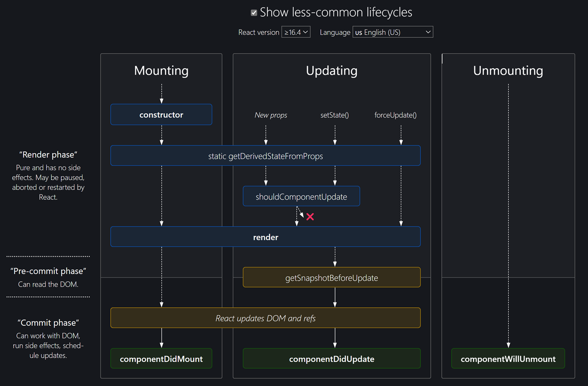Click the shouldComponentUpdate box
The width and height of the screenshot is (588, 386).
[301, 196]
